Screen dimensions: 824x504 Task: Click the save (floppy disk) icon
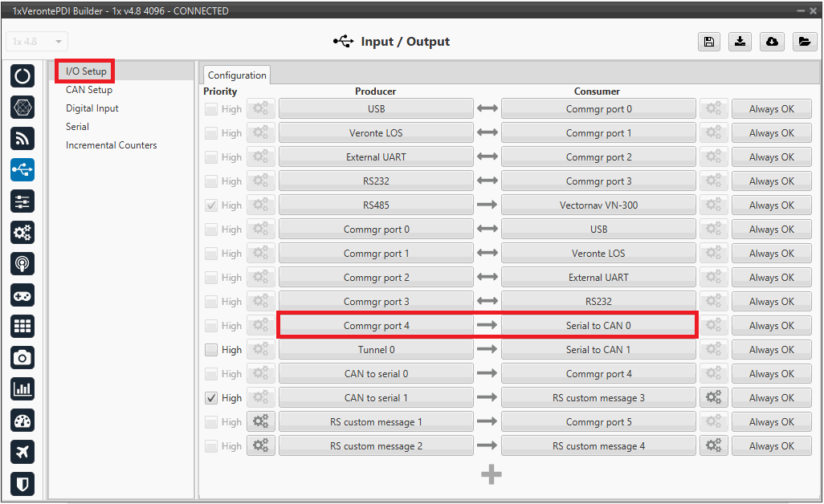[x=709, y=43]
